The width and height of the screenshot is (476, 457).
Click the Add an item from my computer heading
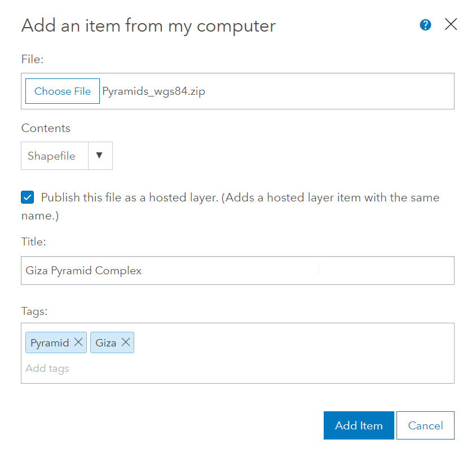point(148,26)
